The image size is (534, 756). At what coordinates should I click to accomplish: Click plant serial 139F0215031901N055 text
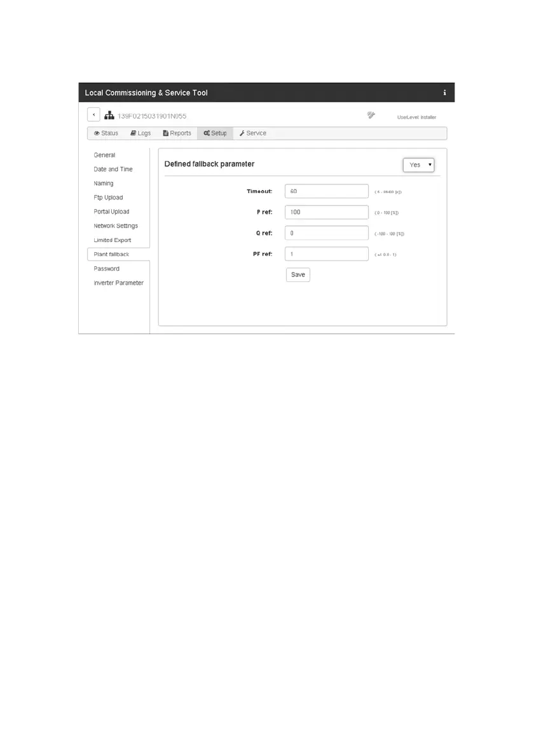[x=152, y=116]
